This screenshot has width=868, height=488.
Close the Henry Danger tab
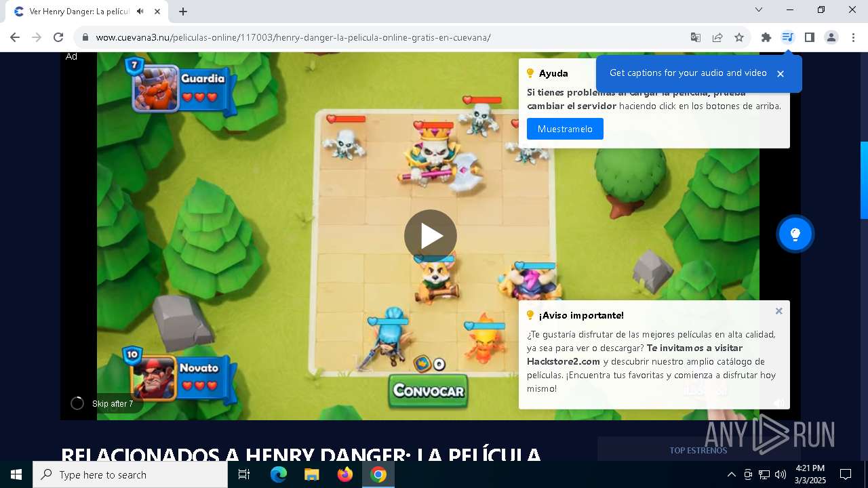coord(157,12)
